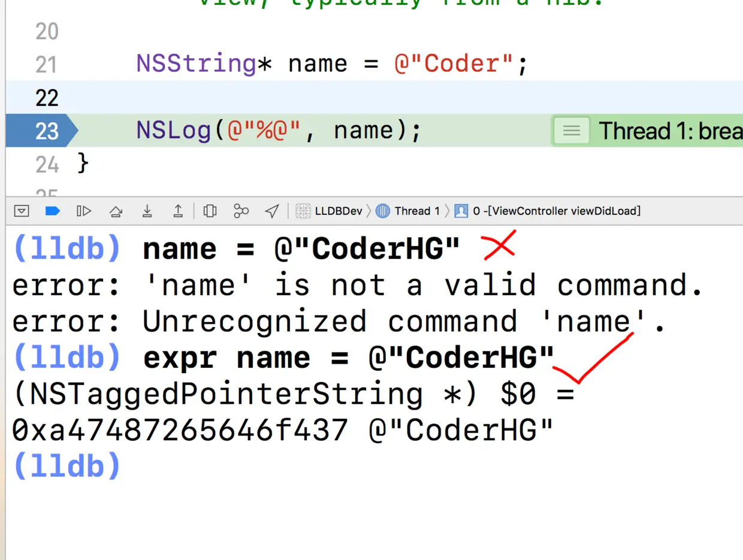Click the @"Coder" string literal
743x560 pixels.
454,63
